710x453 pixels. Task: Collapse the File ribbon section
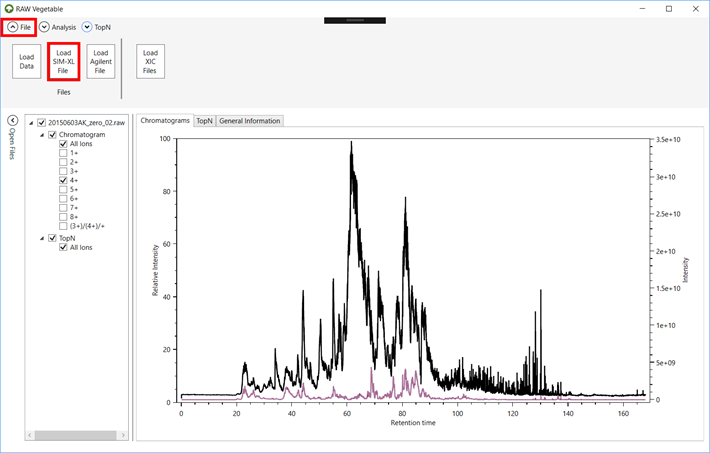click(x=13, y=27)
